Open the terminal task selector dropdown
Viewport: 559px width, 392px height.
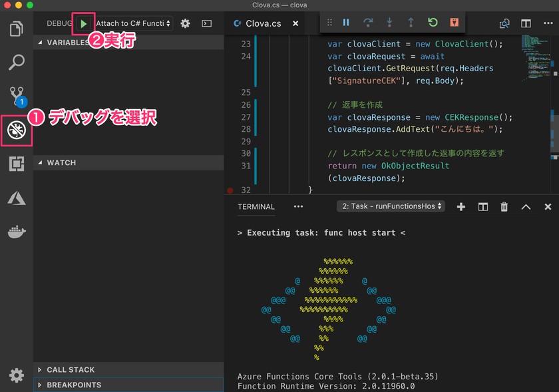391,206
